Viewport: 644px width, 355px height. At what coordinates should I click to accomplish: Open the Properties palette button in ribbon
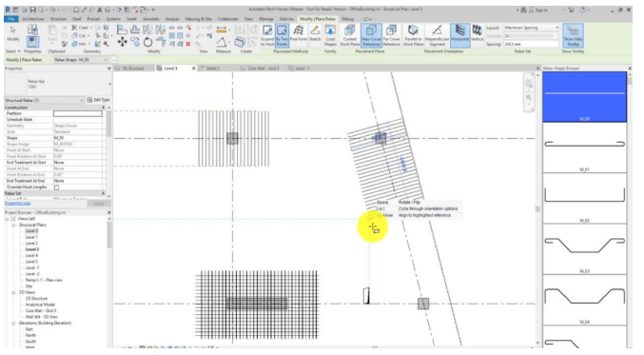point(32,42)
